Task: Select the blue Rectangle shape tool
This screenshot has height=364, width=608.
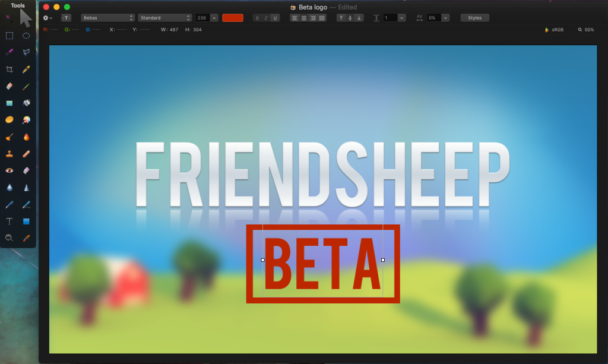Action: [x=26, y=221]
